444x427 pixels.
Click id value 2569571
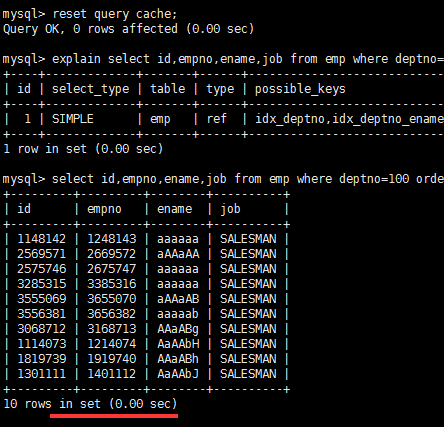pos(42,254)
